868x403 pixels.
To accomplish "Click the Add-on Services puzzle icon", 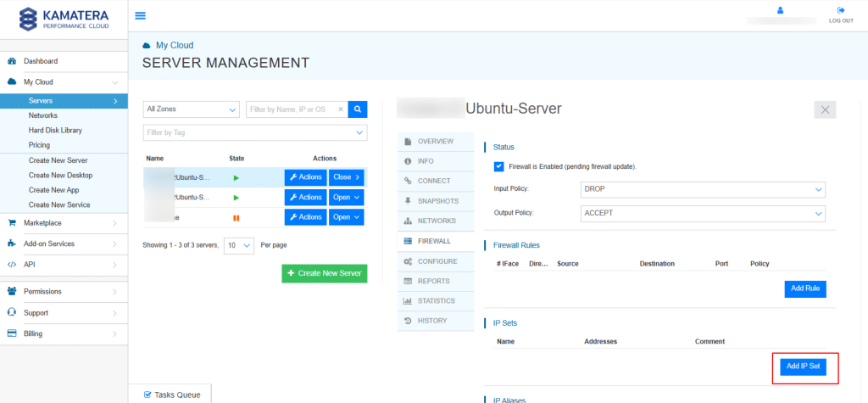I will [12, 243].
